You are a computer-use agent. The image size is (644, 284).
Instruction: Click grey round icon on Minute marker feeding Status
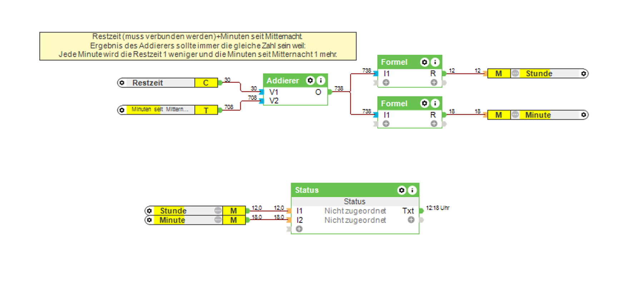pos(218,220)
